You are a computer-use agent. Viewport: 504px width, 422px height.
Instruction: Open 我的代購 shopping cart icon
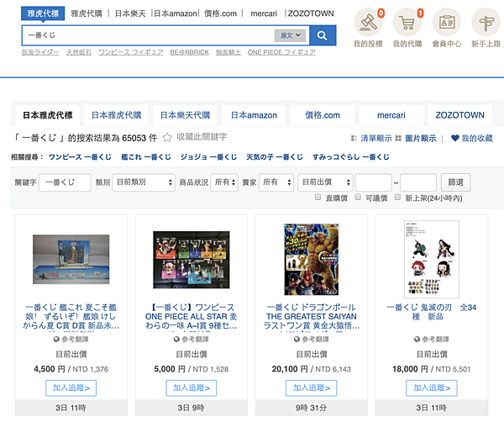(407, 22)
